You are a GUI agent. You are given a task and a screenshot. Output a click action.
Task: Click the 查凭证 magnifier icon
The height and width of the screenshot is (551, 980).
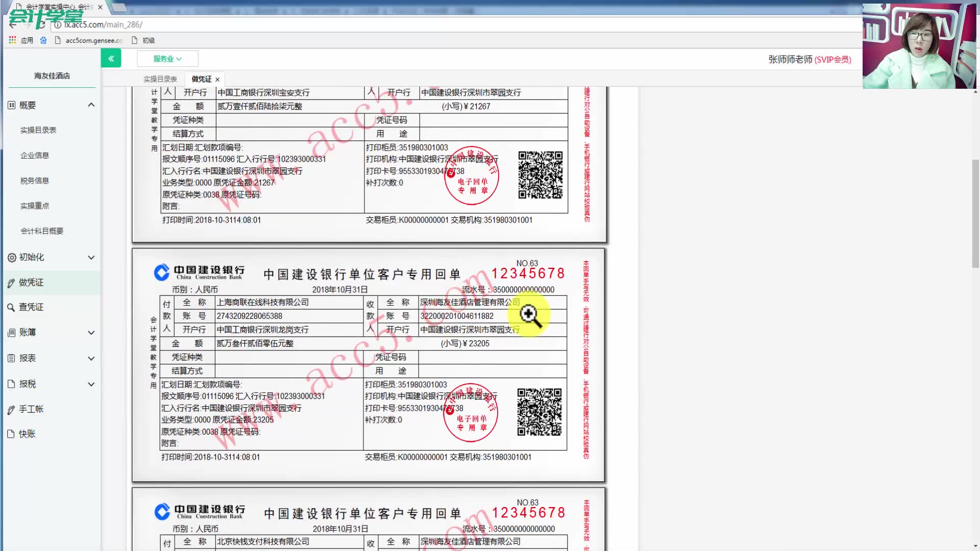pos(11,307)
